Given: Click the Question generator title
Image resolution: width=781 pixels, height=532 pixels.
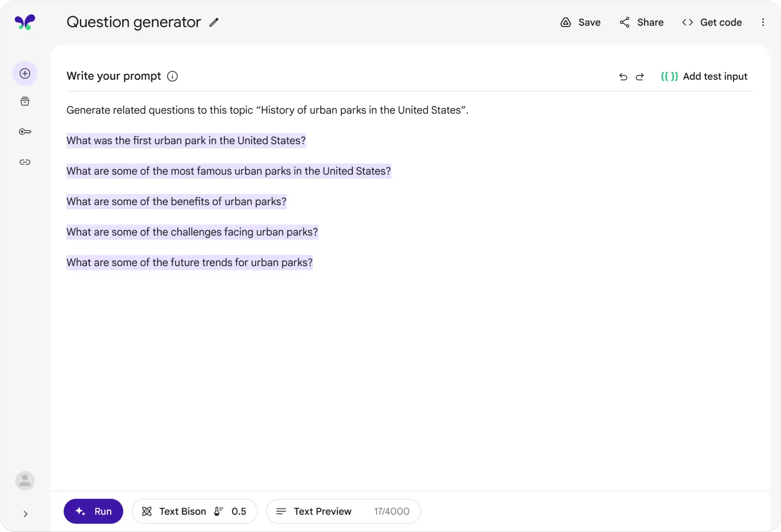Looking at the screenshot, I should tap(134, 22).
